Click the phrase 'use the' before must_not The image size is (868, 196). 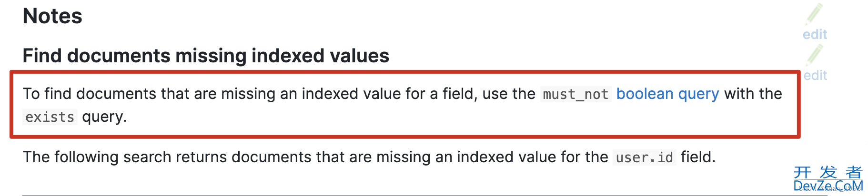coord(509,94)
